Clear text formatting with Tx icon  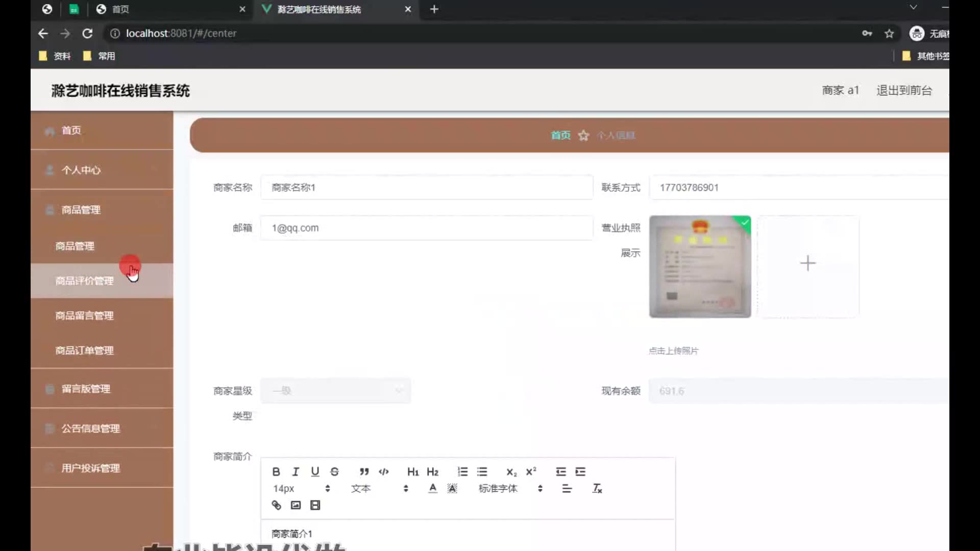coord(597,488)
